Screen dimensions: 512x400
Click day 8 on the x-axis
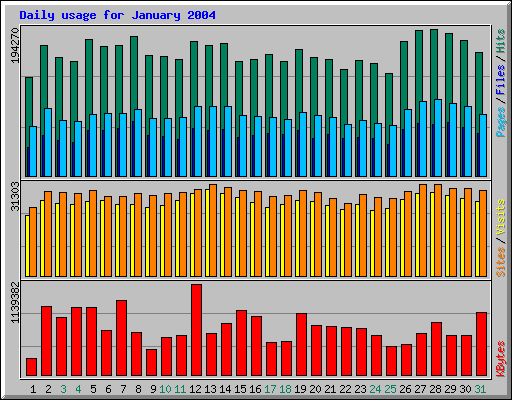pyautogui.click(x=138, y=389)
